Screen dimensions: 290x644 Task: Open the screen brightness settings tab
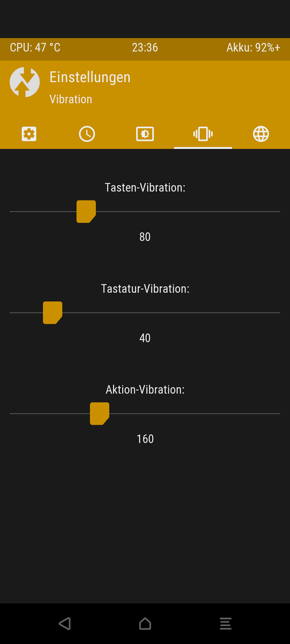(x=145, y=134)
